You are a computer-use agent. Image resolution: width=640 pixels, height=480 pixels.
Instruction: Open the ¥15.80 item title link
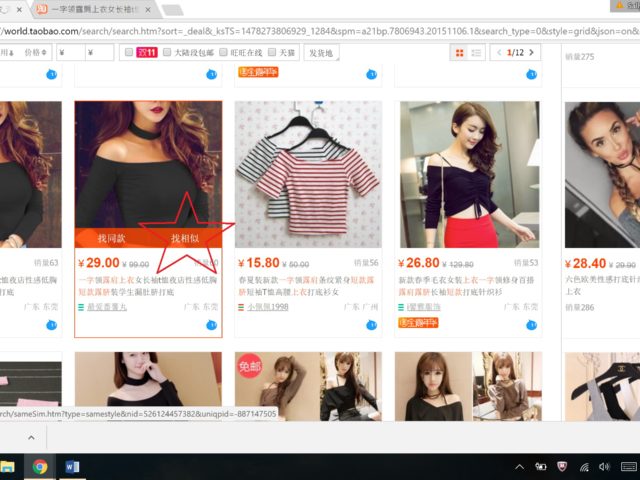(306, 286)
